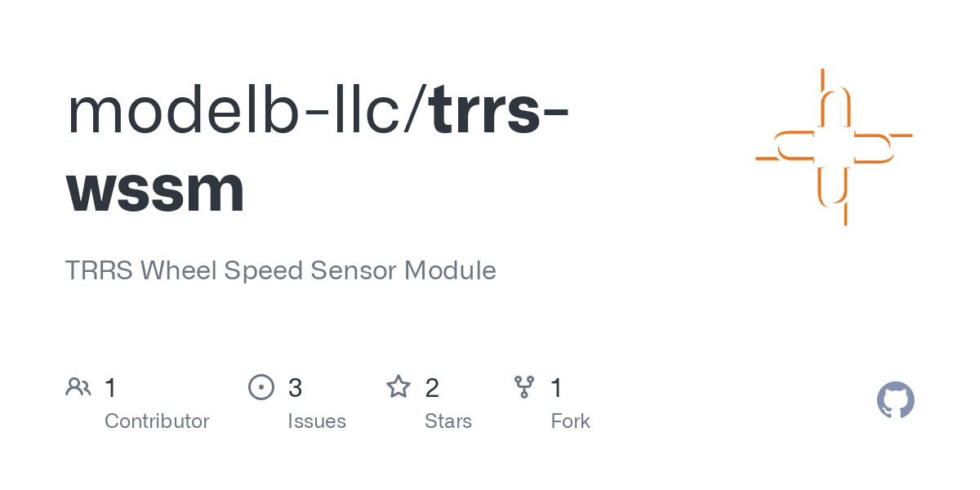Click the issues circle-dot icon
The image size is (980, 490).
(x=261, y=387)
